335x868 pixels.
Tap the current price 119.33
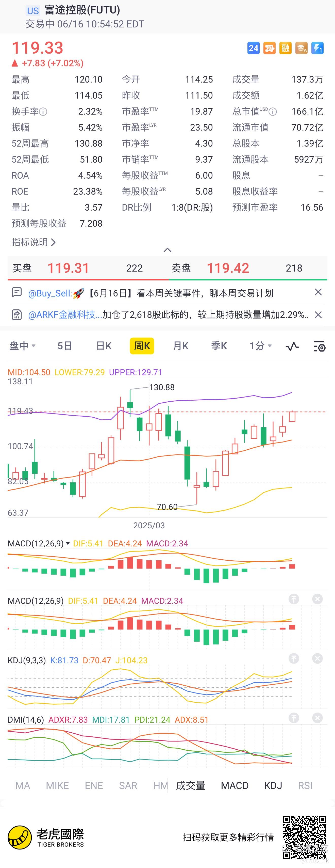37,48
